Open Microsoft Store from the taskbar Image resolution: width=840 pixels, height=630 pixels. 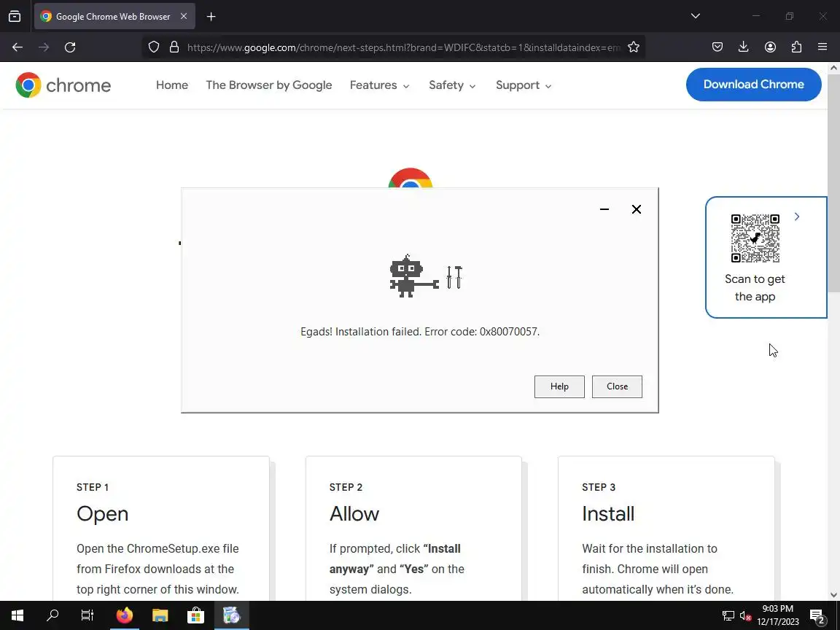(x=195, y=615)
